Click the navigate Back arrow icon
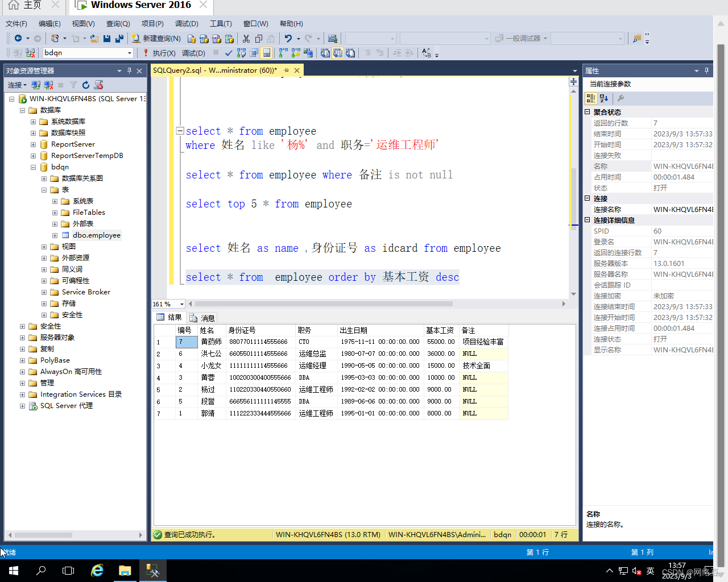Image resolution: width=728 pixels, height=582 pixels. pos(18,38)
